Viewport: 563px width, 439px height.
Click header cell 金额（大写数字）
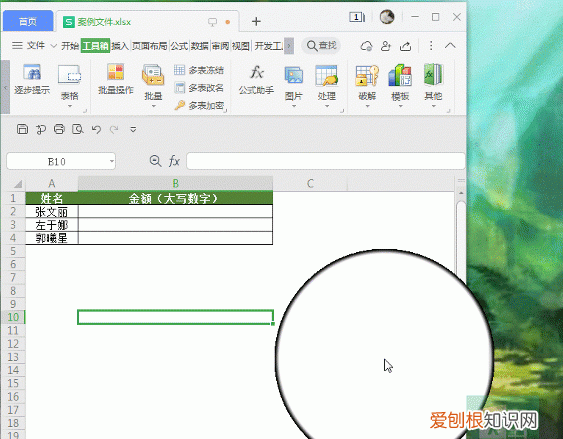tap(176, 198)
